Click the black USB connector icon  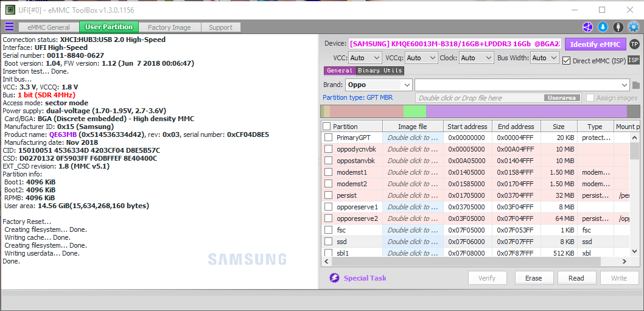(618, 27)
